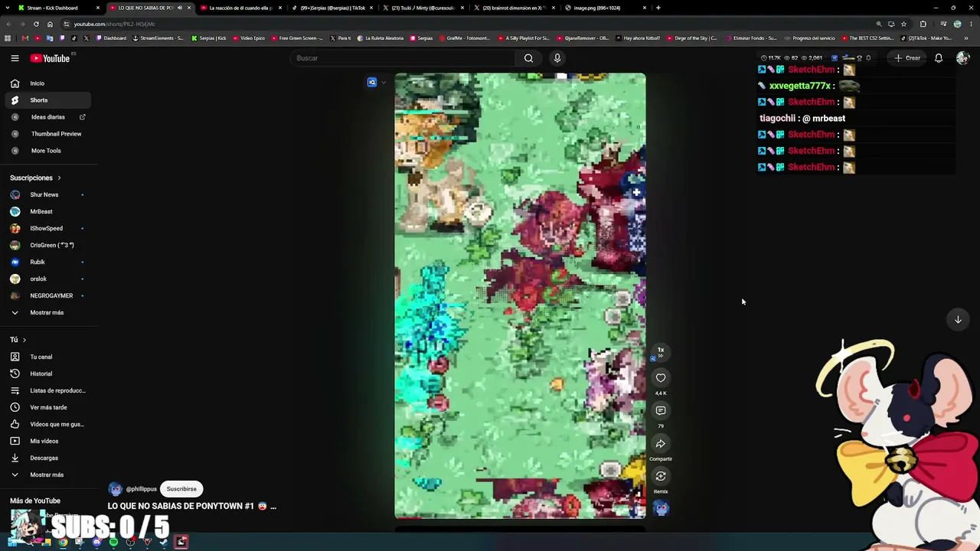
Task: Expand the Short description ellipsis
Action: tap(273, 507)
